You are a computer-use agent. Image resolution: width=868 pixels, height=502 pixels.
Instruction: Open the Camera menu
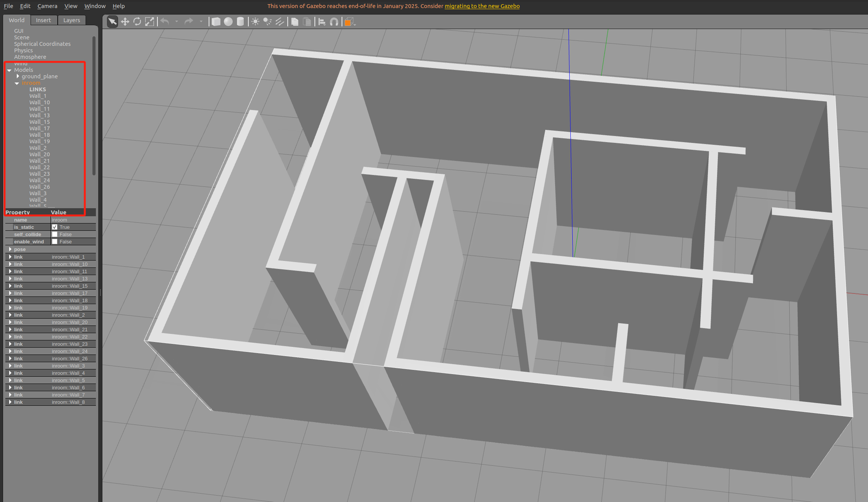point(47,6)
